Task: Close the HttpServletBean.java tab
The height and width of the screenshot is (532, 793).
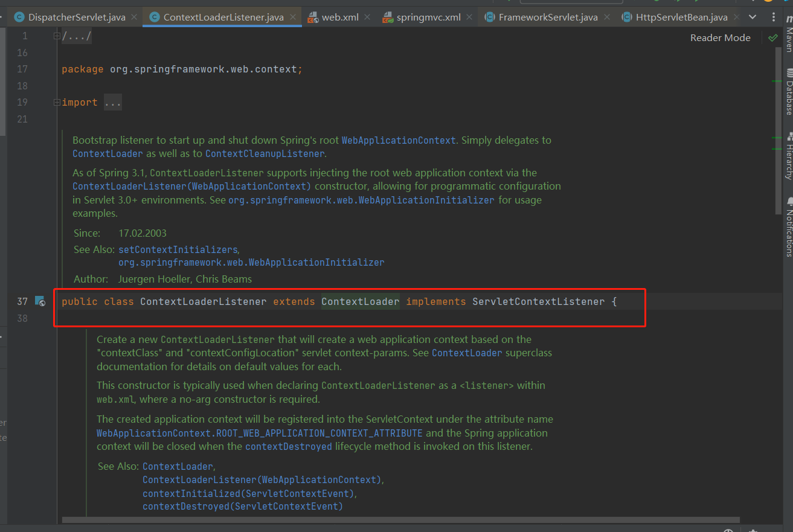Action: click(x=736, y=18)
